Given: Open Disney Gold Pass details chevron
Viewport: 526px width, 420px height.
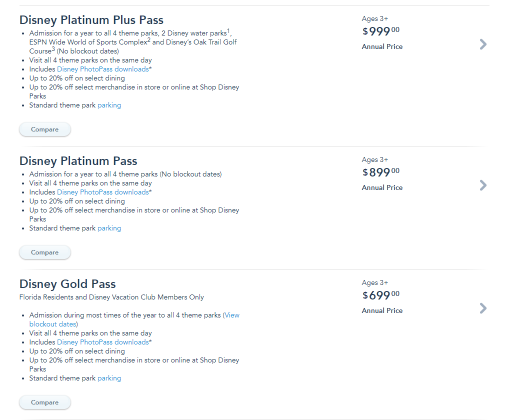Looking at the screenshot, I should coord(483,308).
